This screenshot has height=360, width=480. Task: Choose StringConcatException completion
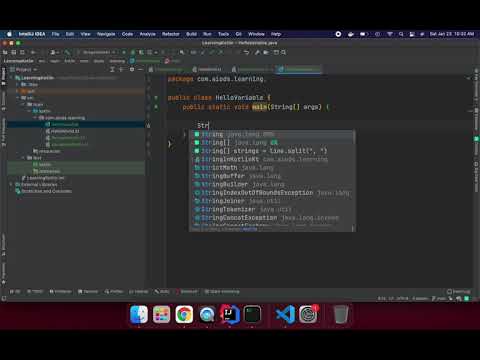coord(272,217)
